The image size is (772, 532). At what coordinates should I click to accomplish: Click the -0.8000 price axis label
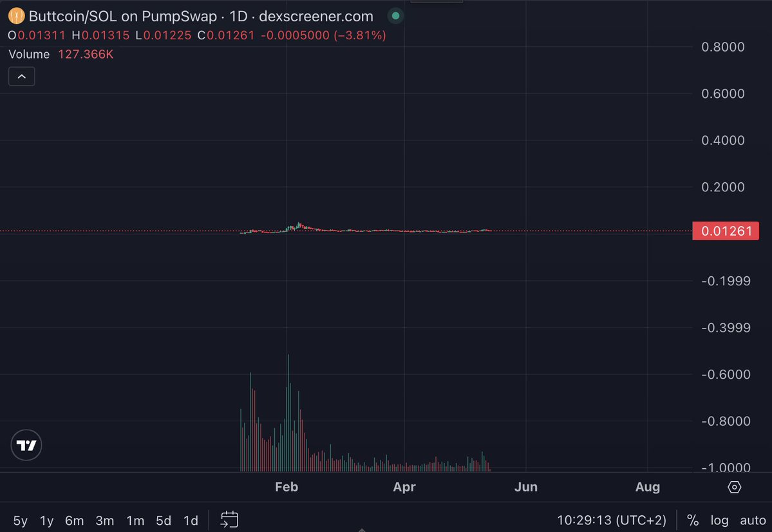coord(726,421)
